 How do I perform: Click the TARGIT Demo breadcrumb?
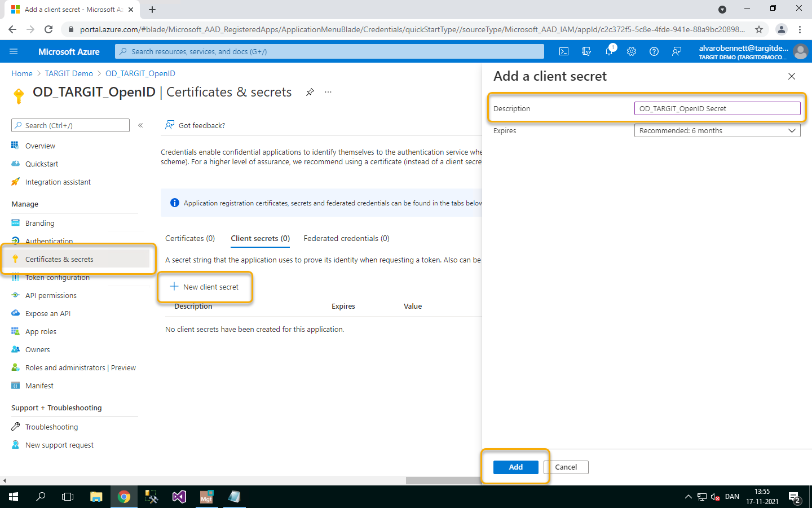pos(69,73)
